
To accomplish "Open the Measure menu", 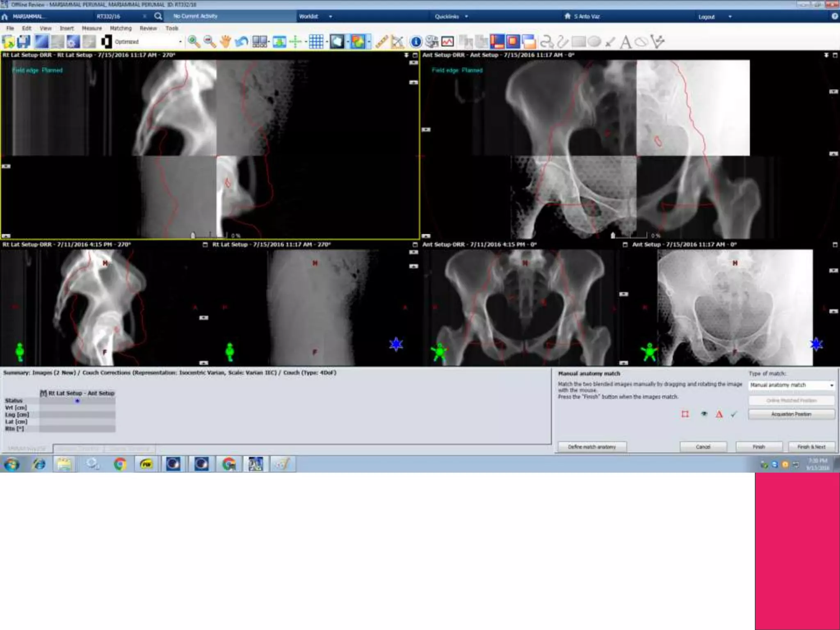I will tap(91, 28).
